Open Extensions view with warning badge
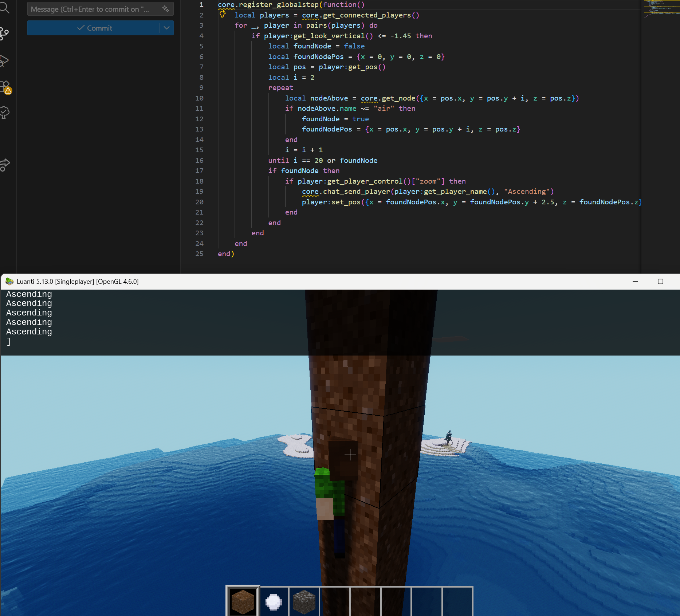Screen dimensions: 680x616 [5, 87]
